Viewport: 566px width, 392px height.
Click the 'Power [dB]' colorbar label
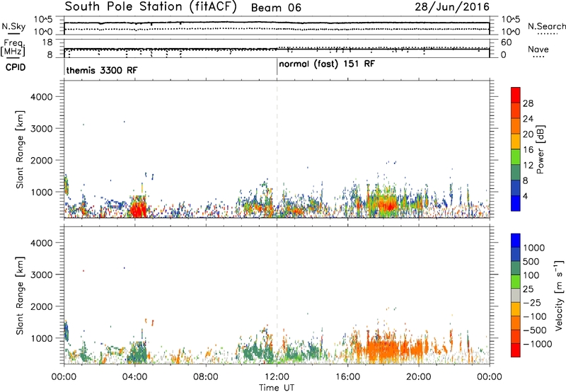pos(540,149)
